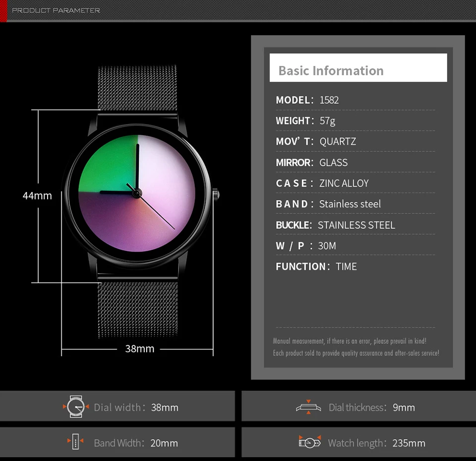Click the water resistance value "30M"
This screenshot has height=461, width=476.
pos(327,246)
